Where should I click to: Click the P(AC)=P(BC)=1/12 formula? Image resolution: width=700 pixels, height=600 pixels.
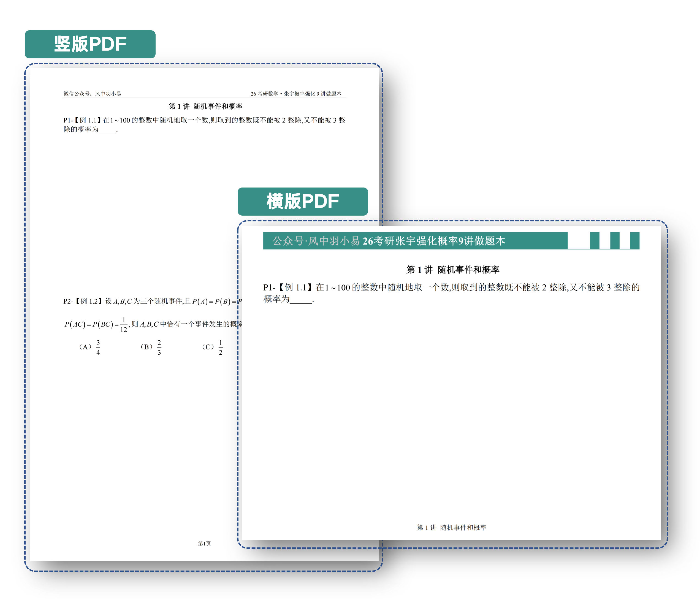tap(96, 324)
